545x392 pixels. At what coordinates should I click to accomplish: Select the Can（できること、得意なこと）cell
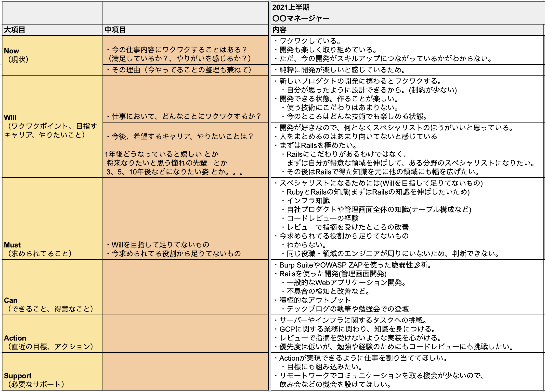(x=52, y=287)
